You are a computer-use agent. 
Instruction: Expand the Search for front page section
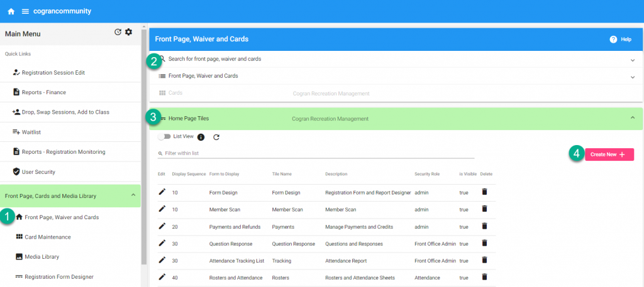[x=632, y=60]
